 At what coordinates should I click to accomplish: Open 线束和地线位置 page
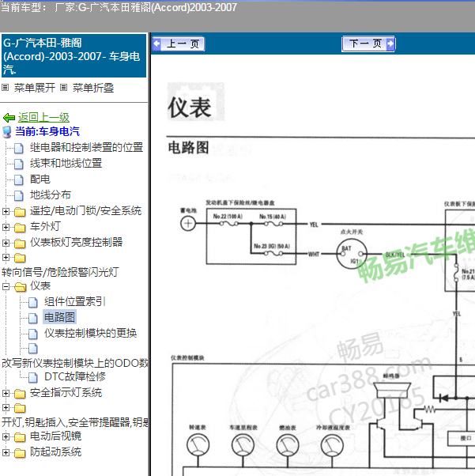(x=66, y=164)
